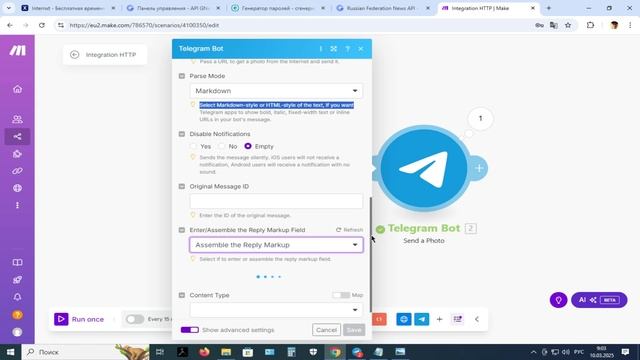The image size is (640, 360).
Task: Open the Make home page icon in sidebar
Action: pos(17,89)
